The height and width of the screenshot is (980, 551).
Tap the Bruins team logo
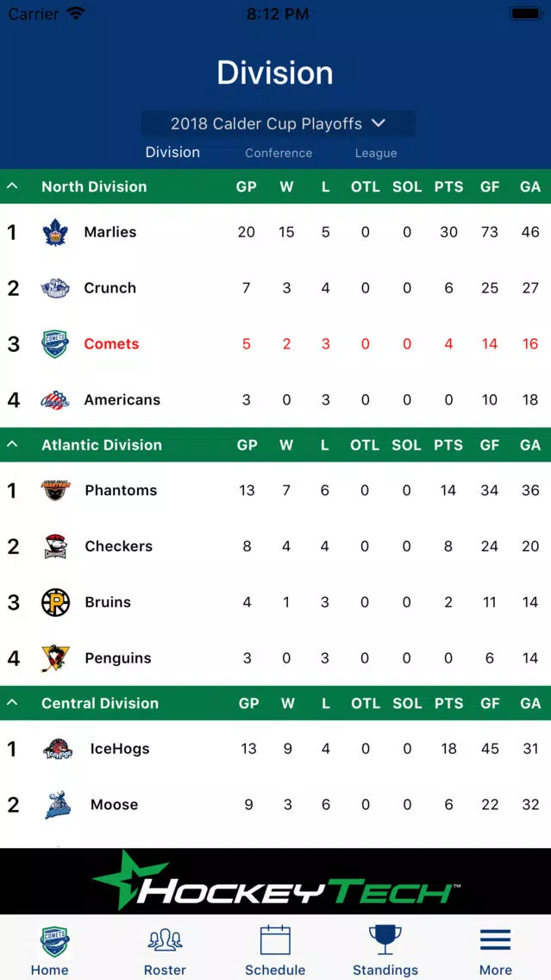point(55,602)
